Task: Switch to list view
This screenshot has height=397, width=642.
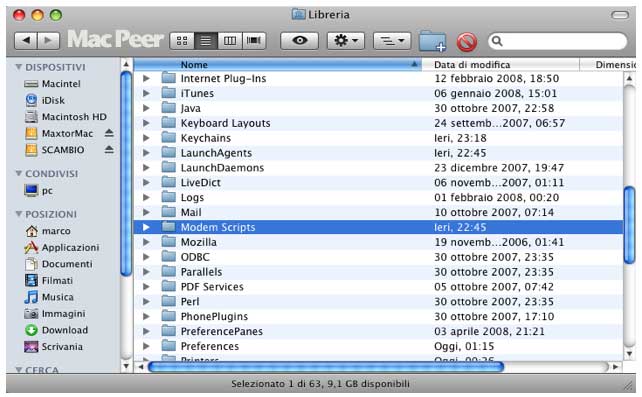Action: pos(206,41)
